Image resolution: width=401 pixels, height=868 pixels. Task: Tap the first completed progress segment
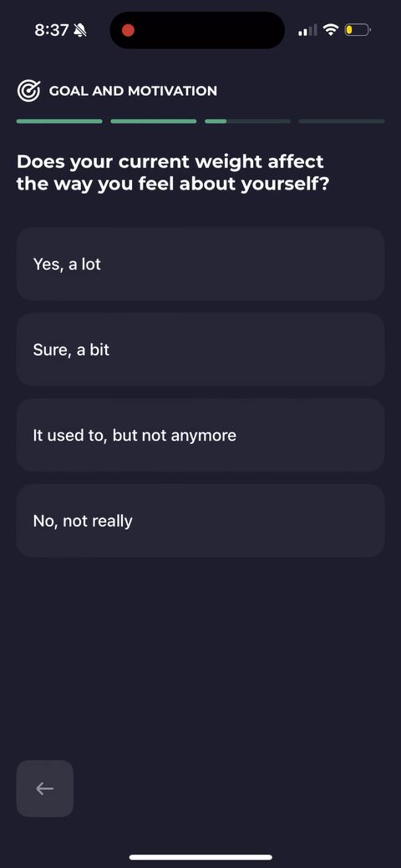59,121
